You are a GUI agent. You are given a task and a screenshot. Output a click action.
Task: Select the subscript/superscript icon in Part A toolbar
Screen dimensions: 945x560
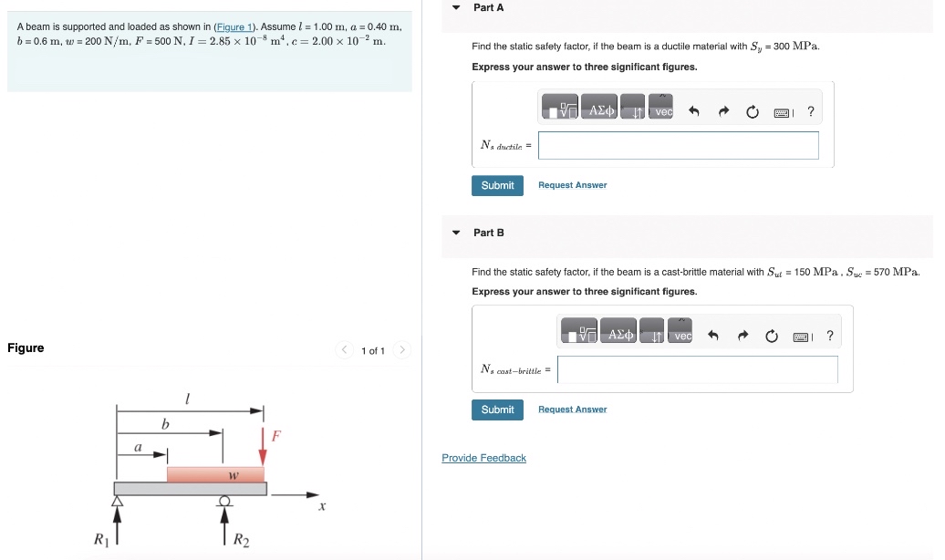pyautogui.click(x=635, y=106)
